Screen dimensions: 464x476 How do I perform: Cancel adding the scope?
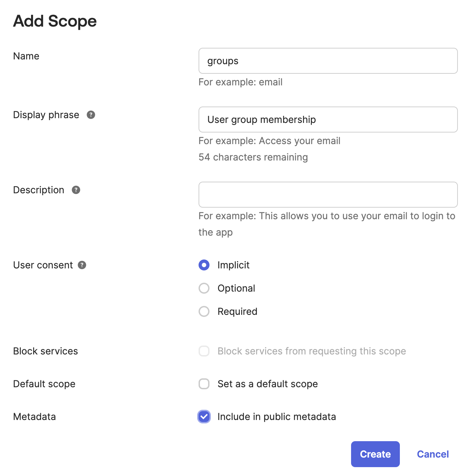pos(433,454)
